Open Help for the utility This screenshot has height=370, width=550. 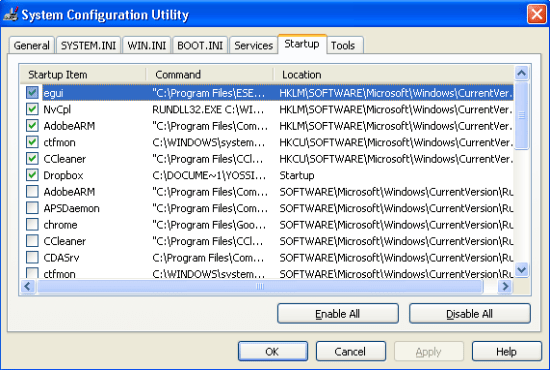pyautogui.click(x=507, y=351)
